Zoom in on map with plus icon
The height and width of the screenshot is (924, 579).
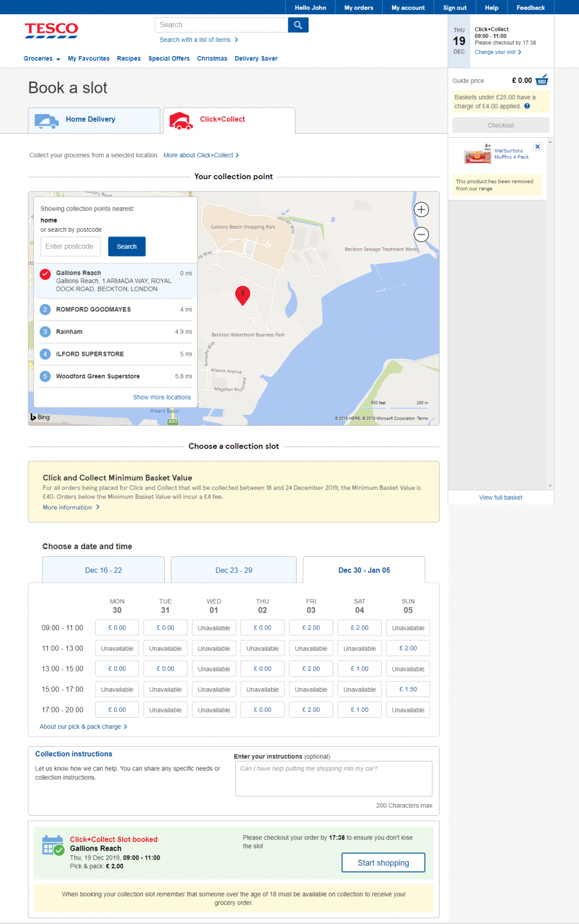[x=421, y=209]
